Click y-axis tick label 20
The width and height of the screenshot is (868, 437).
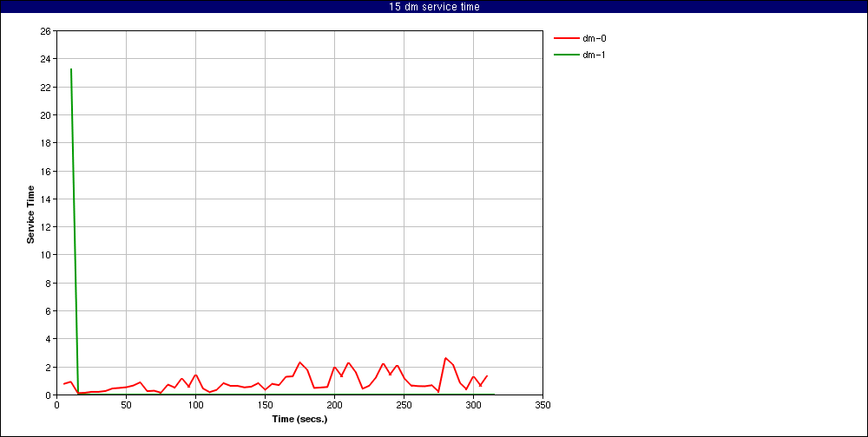coord(45,115)
